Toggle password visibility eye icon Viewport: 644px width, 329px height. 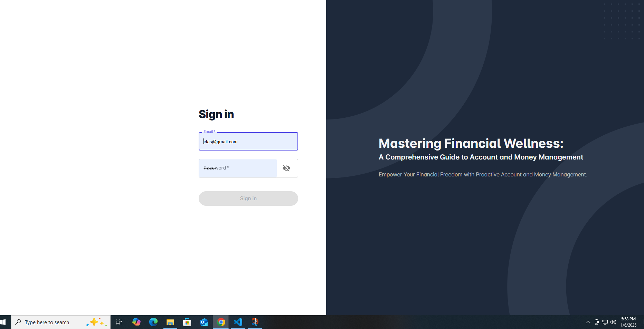tap(286, 168)
